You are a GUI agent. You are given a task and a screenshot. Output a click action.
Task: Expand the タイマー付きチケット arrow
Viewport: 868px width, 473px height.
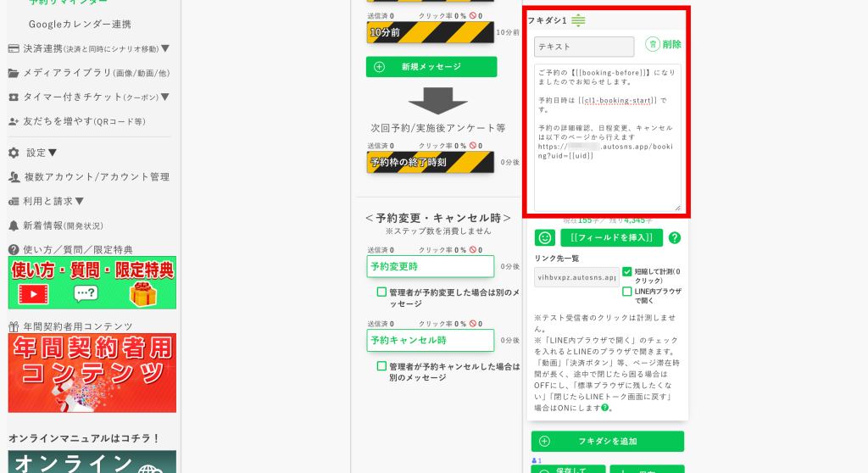coord(165,97)
